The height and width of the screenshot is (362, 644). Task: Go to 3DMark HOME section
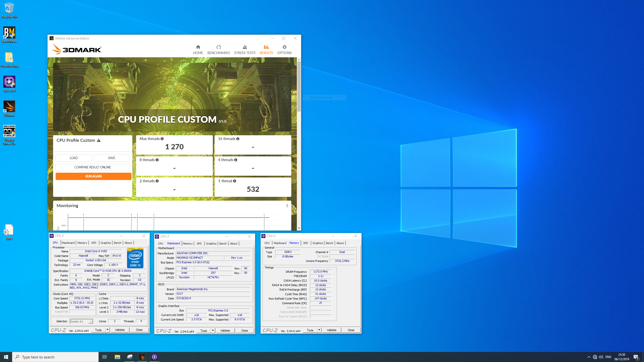198,50
